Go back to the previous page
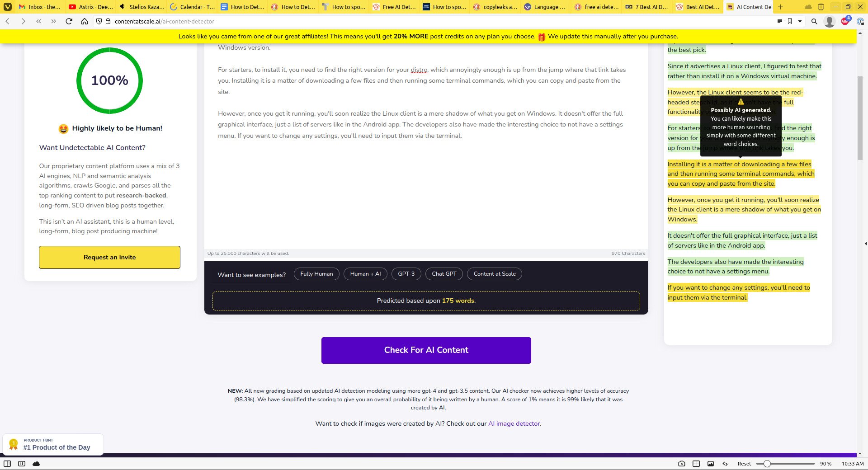868x470 pixels. coord(8,21)
